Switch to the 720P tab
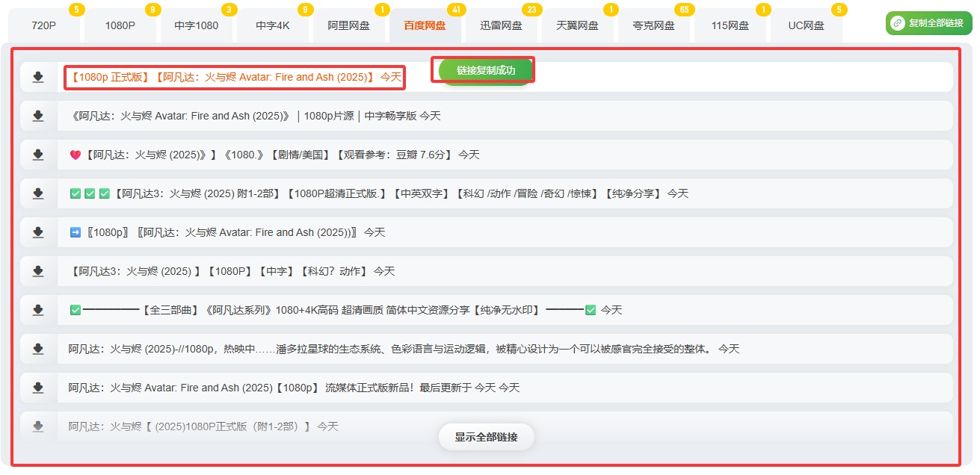 tap(44, 25)
